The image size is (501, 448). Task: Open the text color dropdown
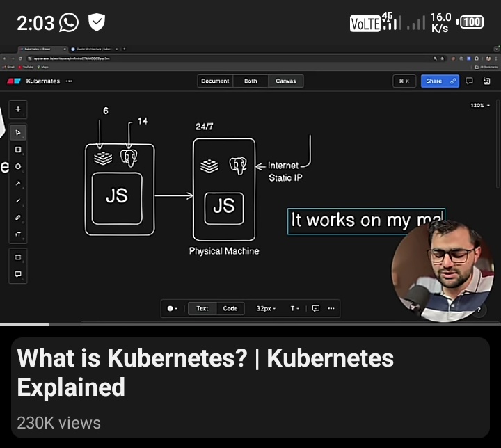[173, 308]
